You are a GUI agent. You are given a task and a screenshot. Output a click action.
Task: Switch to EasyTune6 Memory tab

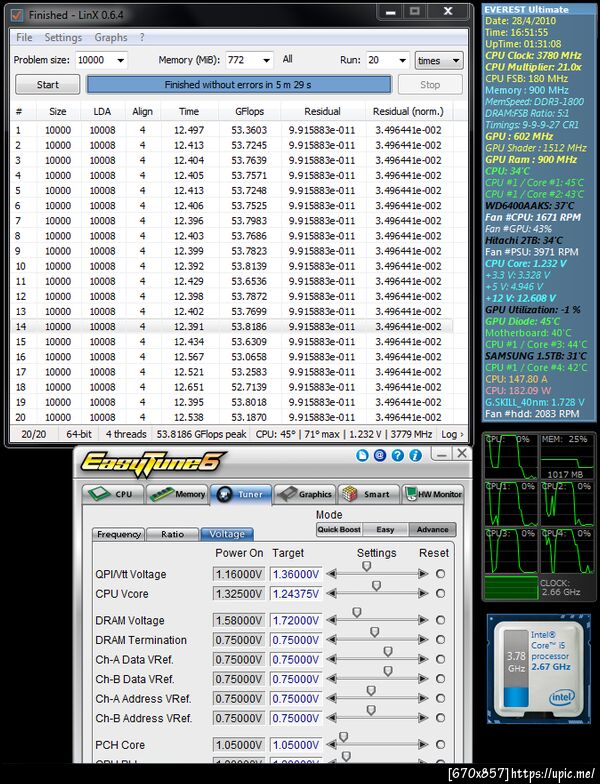coord(177,494)
